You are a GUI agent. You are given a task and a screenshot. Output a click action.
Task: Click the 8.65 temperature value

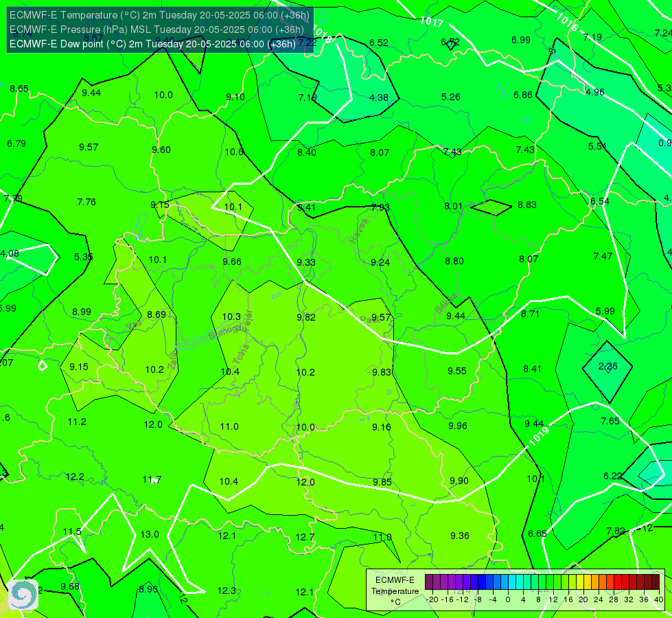pyautogui.click(x=19, y=89)
